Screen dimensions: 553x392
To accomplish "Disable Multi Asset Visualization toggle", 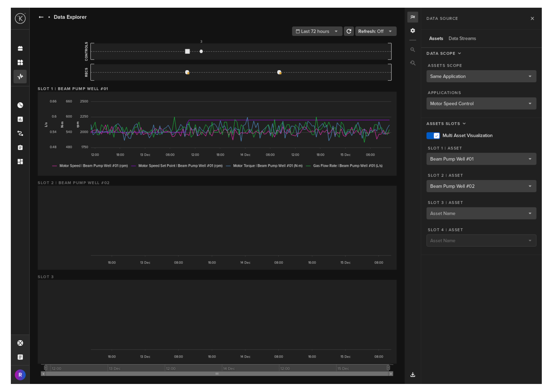I will pos(433,135).
